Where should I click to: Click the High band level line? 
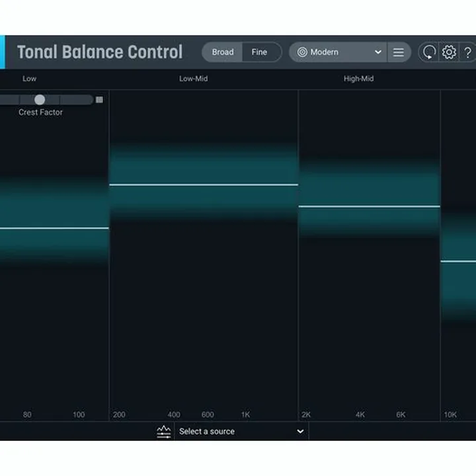458,261
